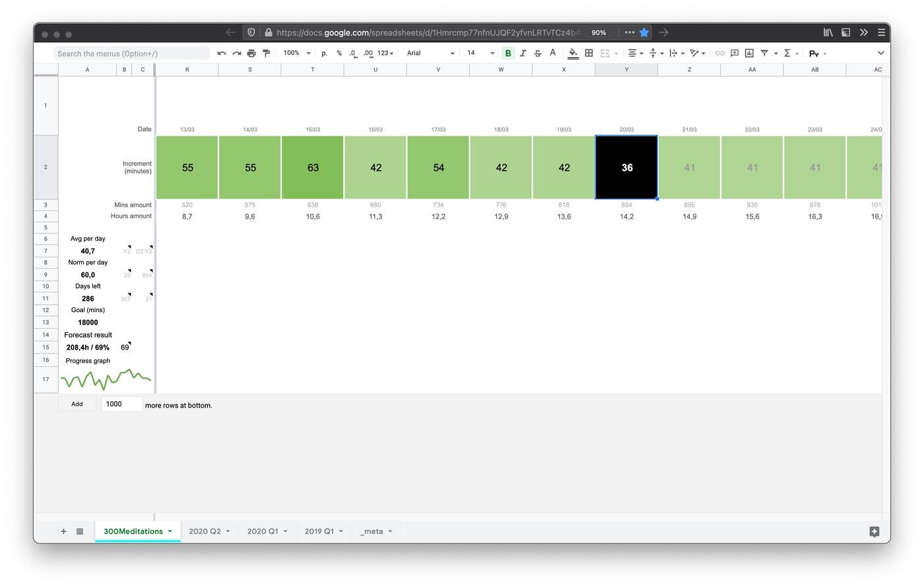Select the paint format tool

[x=267, y=53]
